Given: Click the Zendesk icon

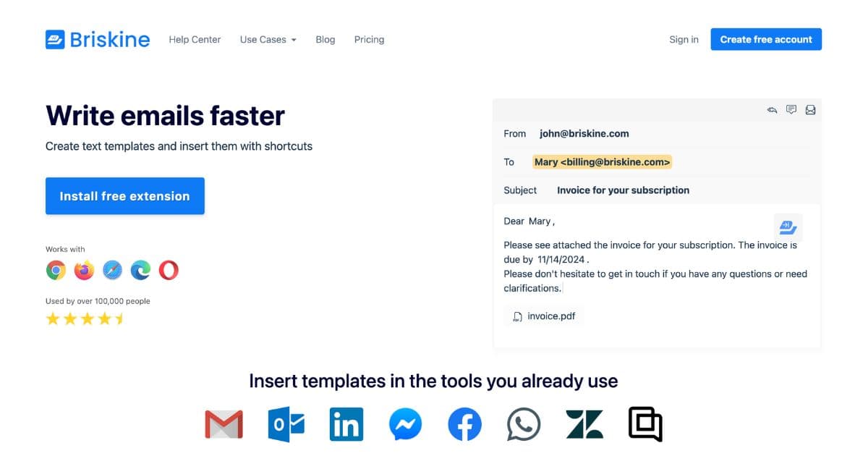Looking at the screenshot, I should [584, 424].
